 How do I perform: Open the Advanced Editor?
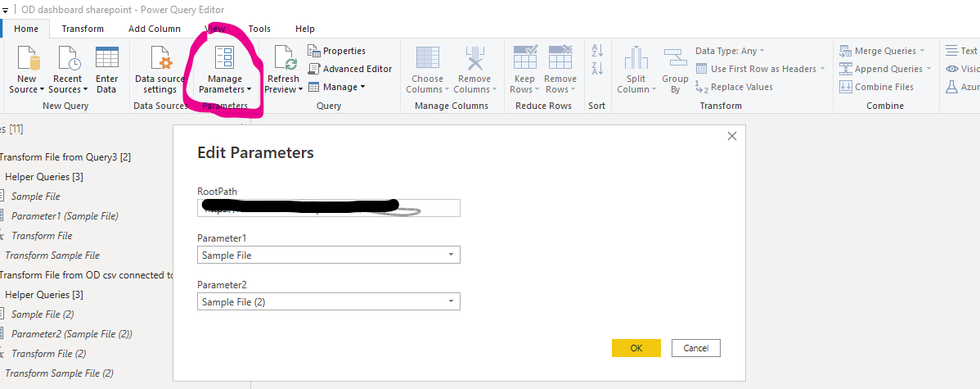[350, 69]
